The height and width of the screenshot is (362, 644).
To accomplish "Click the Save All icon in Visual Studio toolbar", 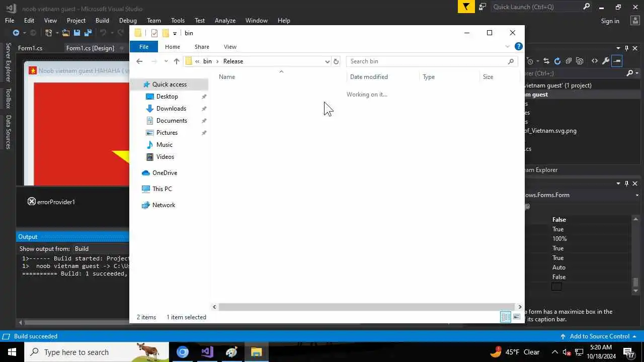I will point(88,33).
